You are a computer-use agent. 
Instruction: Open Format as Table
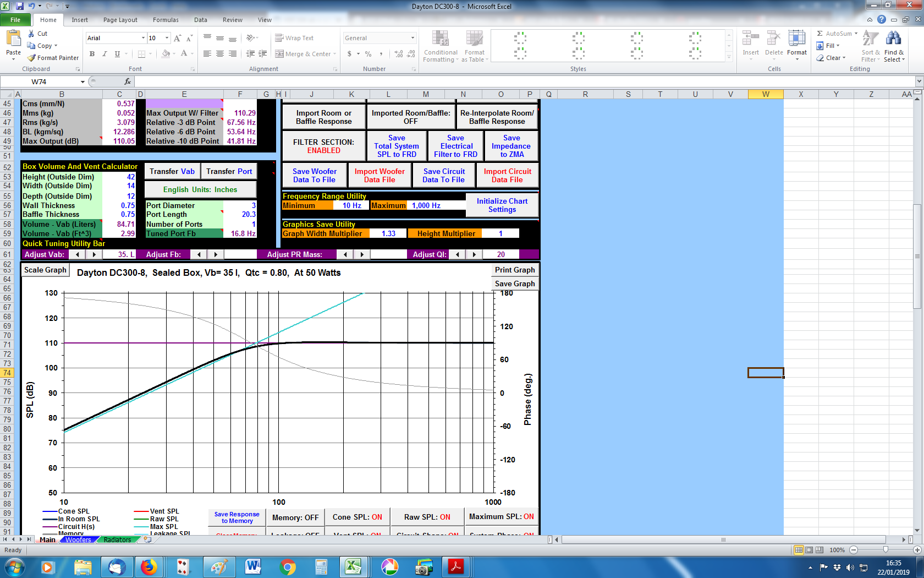475,47
